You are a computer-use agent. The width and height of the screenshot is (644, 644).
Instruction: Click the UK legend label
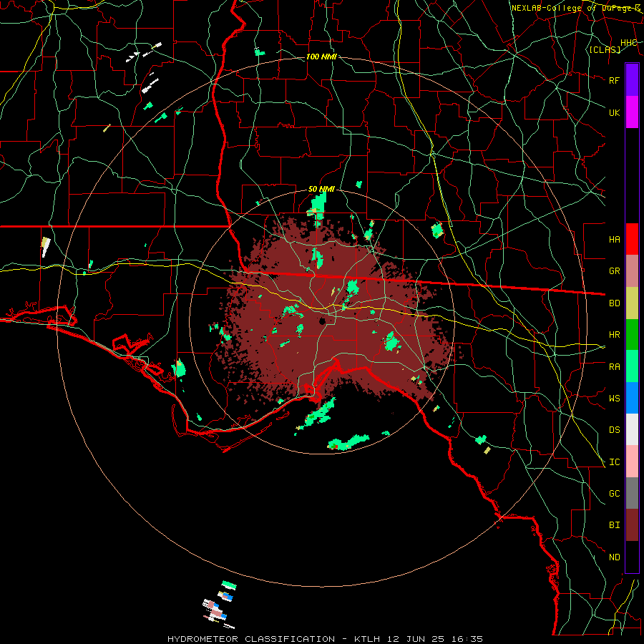pyautogui.click(x=614, y=112)
